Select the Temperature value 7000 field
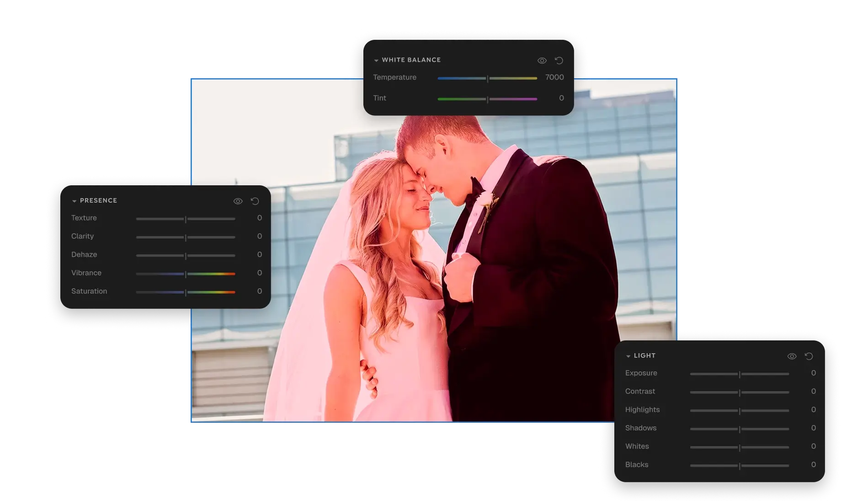Image resolution: width=868 pixels, height=501 pixels. (x=554, y=77)
